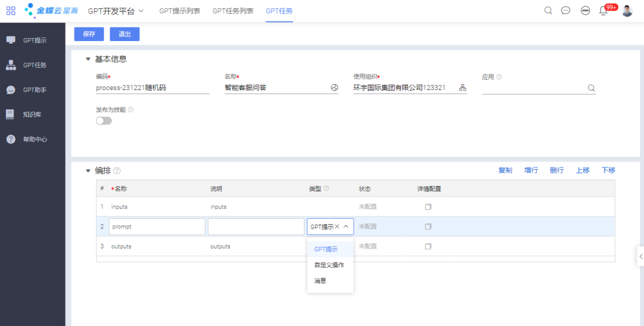Switch to GPT提示列表 tab
The image size is (644, 326).
pyautogui.click(x=180, y=11)
